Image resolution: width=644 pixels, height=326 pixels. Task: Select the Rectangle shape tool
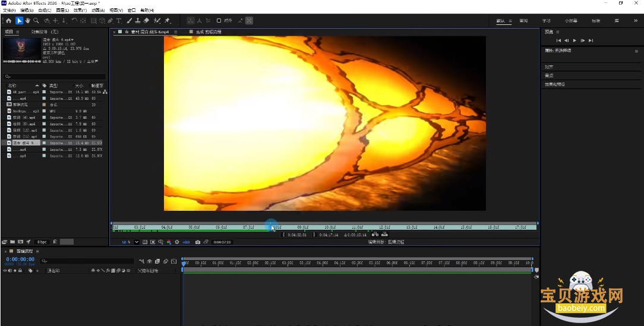pos(93,21)
